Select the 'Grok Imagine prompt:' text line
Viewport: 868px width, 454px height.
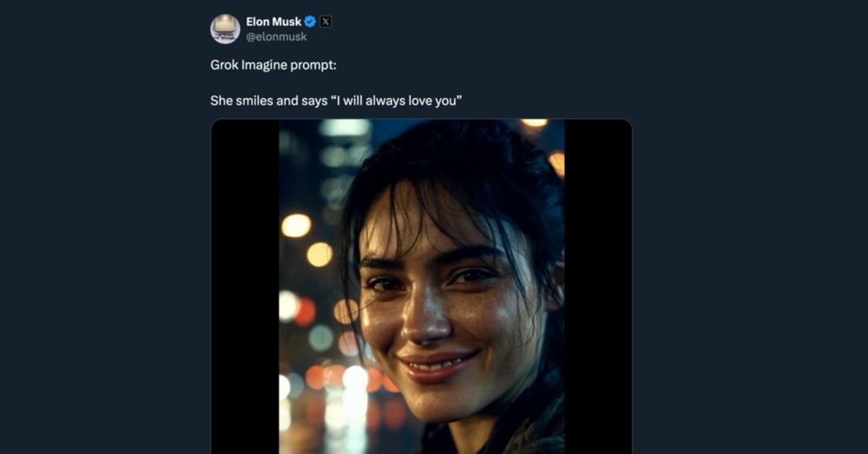tap(273, 65)
